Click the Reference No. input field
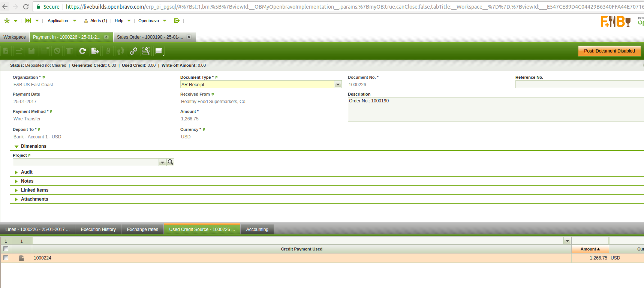 580,84
